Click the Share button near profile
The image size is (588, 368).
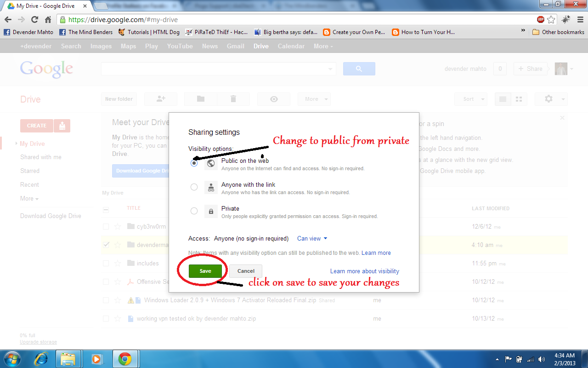[531, 69]
